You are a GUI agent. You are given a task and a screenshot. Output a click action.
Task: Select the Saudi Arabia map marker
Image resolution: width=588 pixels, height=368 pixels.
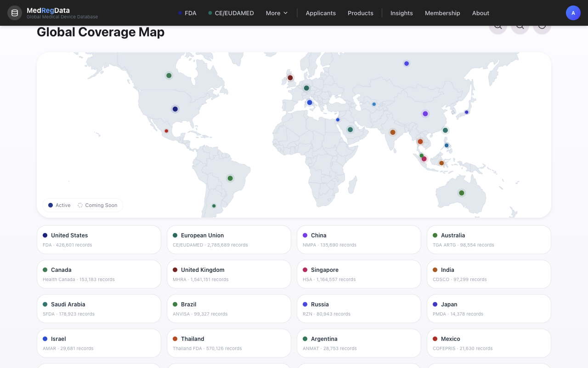tap(350, 130)
